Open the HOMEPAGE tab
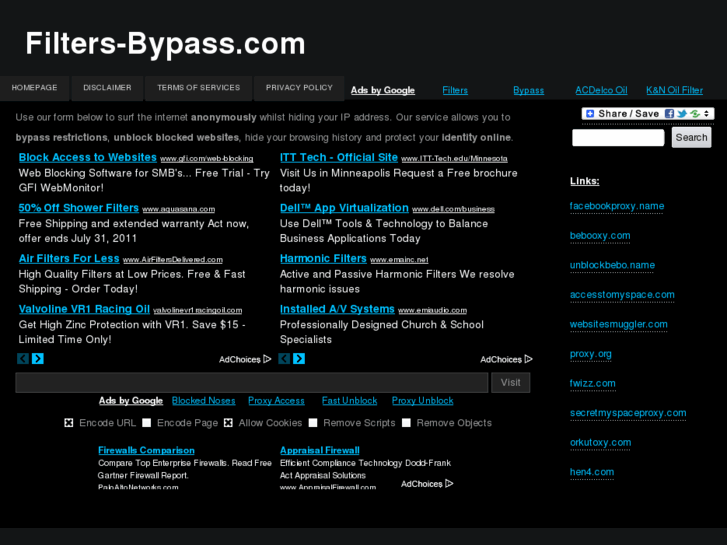Screen dimensions: 727x545 point(34,88)
